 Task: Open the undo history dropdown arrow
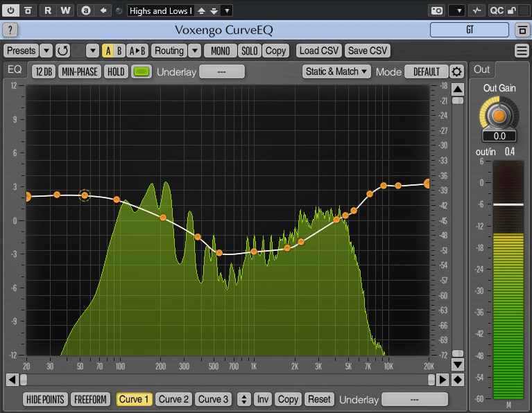pos(92,51)
